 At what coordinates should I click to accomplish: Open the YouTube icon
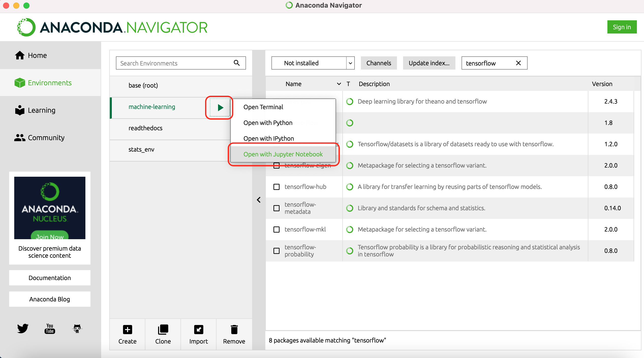[x=50, y=328]
